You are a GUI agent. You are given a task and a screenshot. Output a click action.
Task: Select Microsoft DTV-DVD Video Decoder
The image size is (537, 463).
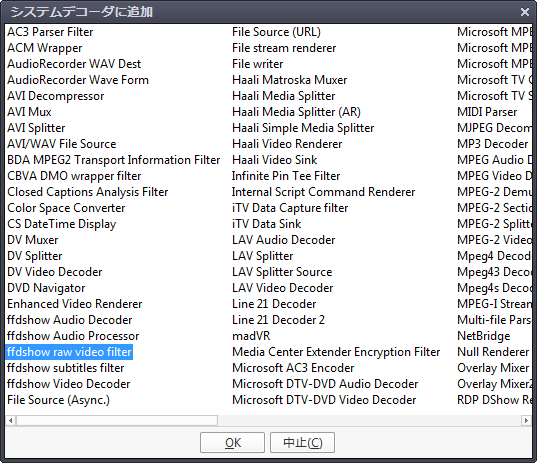324,400
